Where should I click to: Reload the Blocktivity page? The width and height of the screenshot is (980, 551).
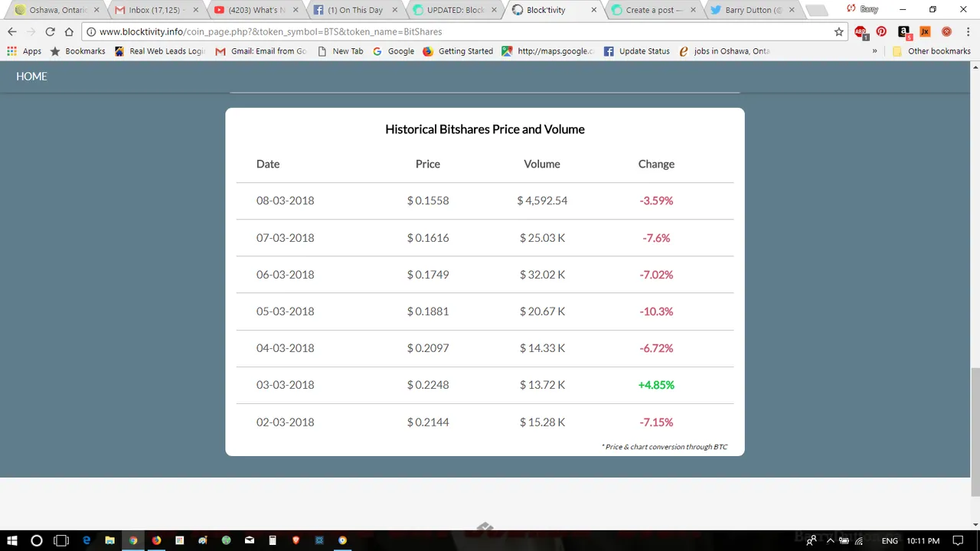pyautogui.click(x=50, y=32)
